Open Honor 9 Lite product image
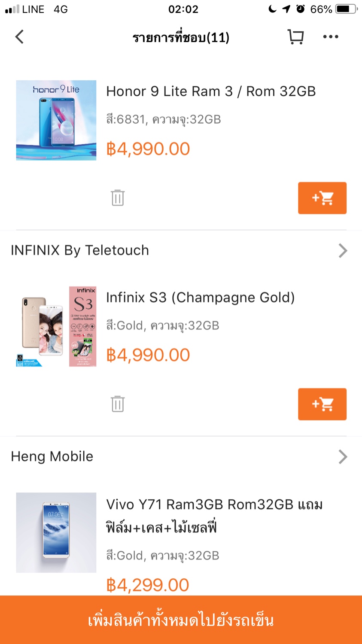The image size is (362, 644). click(x=56, y=120)
